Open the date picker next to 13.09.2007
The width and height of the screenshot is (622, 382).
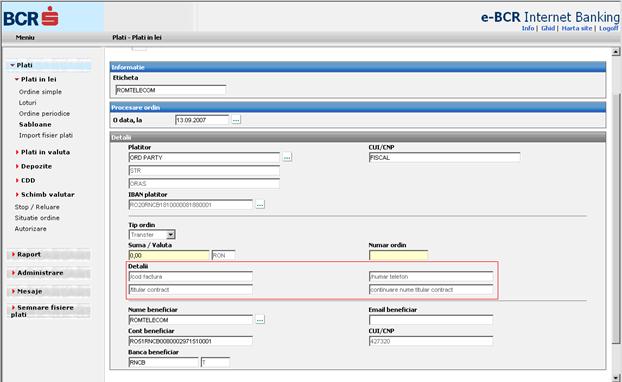tap(236, 120)
